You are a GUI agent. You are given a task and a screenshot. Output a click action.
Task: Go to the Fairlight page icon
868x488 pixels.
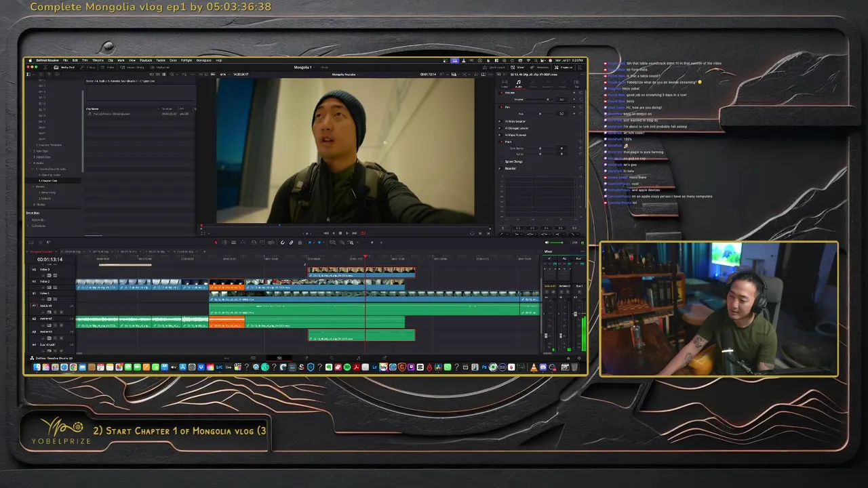(359, 357)
